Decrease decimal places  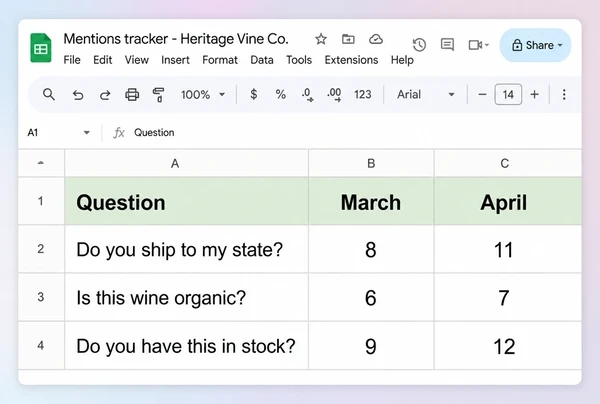[x=307, y=94]
